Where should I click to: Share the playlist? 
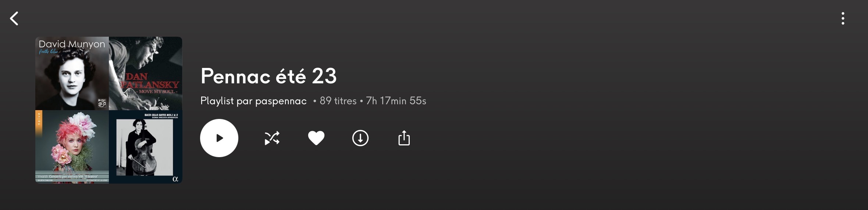[404, 138]
